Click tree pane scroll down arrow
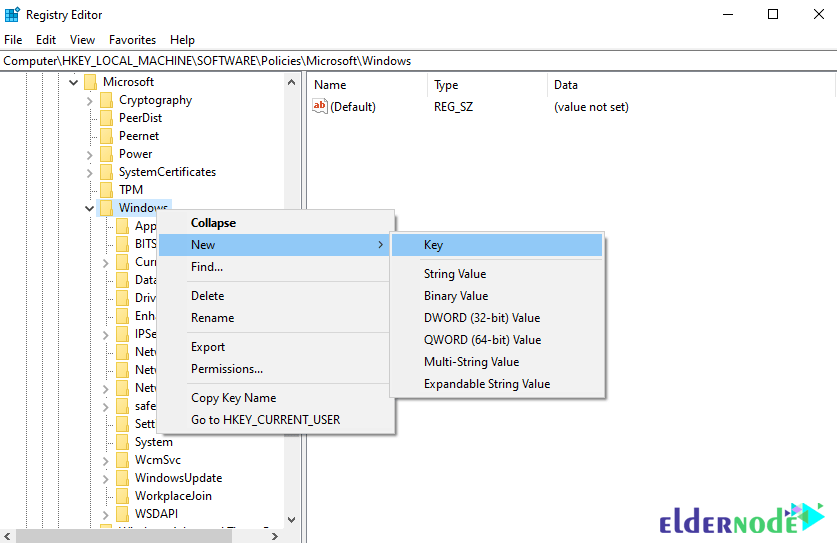This screenshot has height=543, width=837. (291, 520)
